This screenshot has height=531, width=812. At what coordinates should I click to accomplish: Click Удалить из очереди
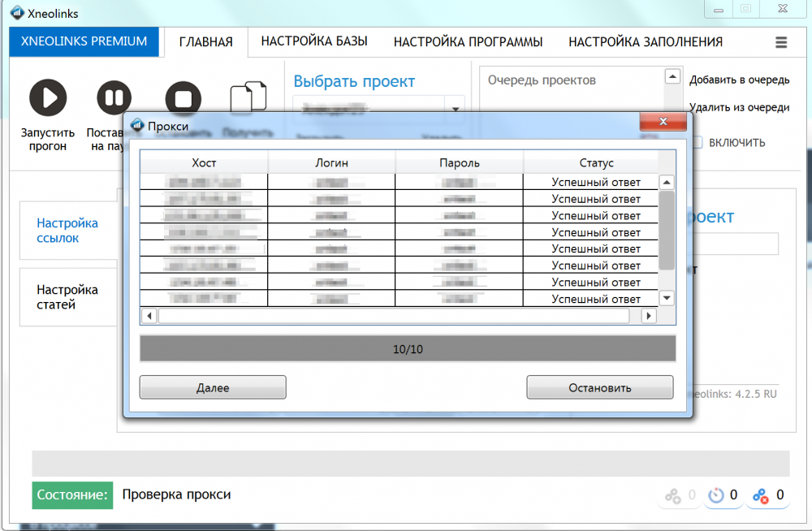(739, 107)
